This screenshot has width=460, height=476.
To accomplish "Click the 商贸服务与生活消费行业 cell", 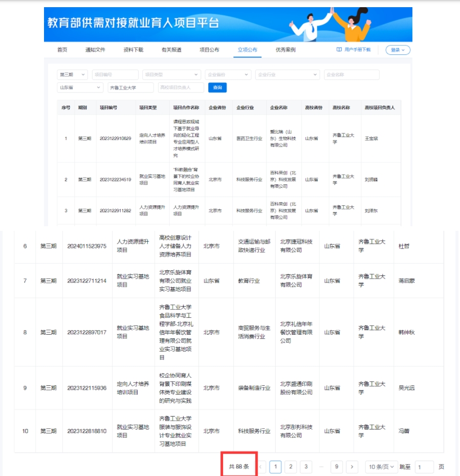I will (254, 332).
